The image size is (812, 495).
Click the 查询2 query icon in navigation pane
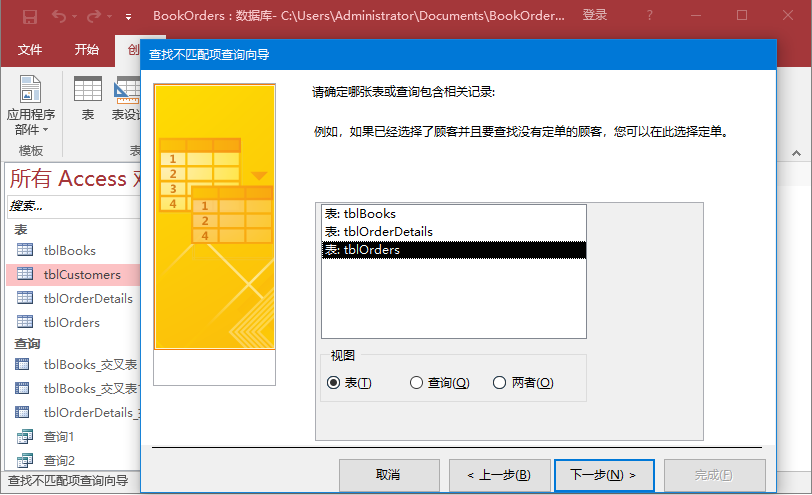25,460
